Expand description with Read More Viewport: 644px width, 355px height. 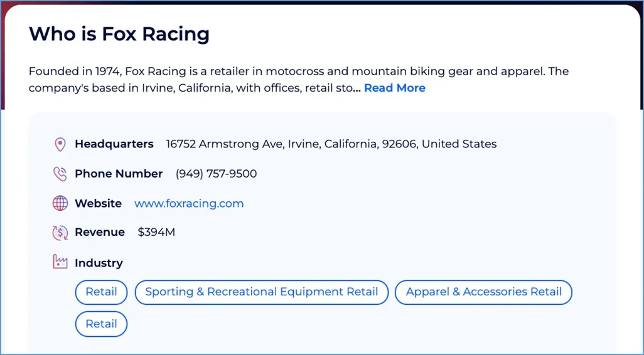tap(395, 88)
